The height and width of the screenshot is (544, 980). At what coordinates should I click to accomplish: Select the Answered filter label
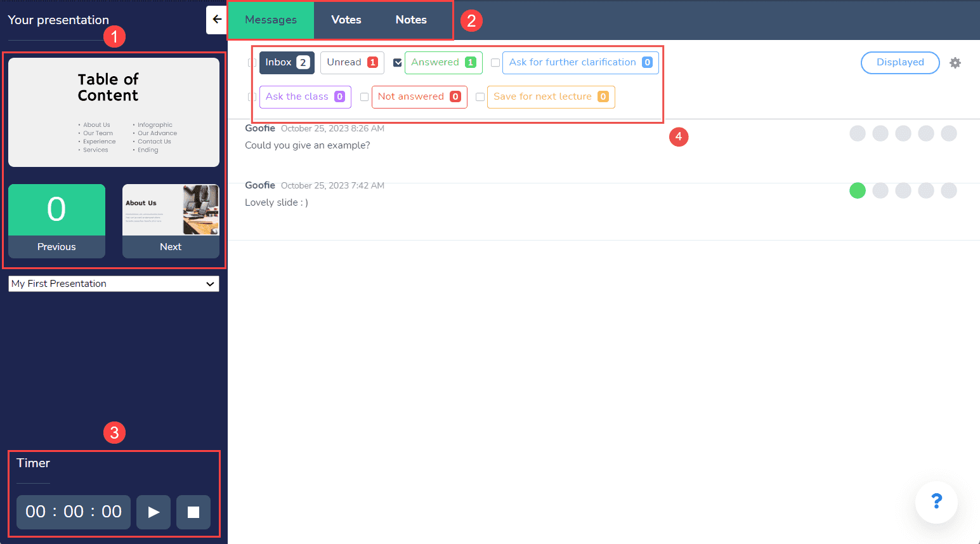pyautogui.click(x=443, y=63)
